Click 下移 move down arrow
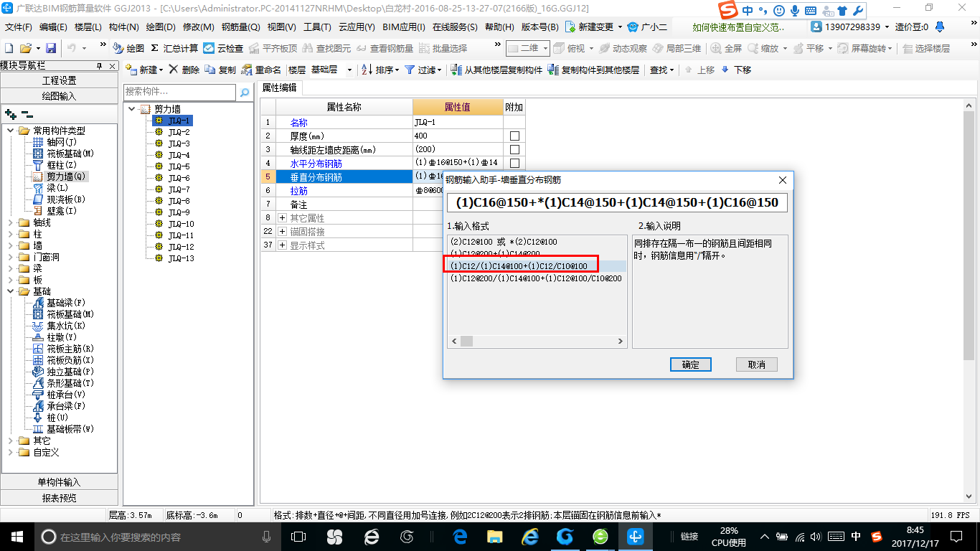Viewport: 980px width, 551px height. (x=736, y=70)
